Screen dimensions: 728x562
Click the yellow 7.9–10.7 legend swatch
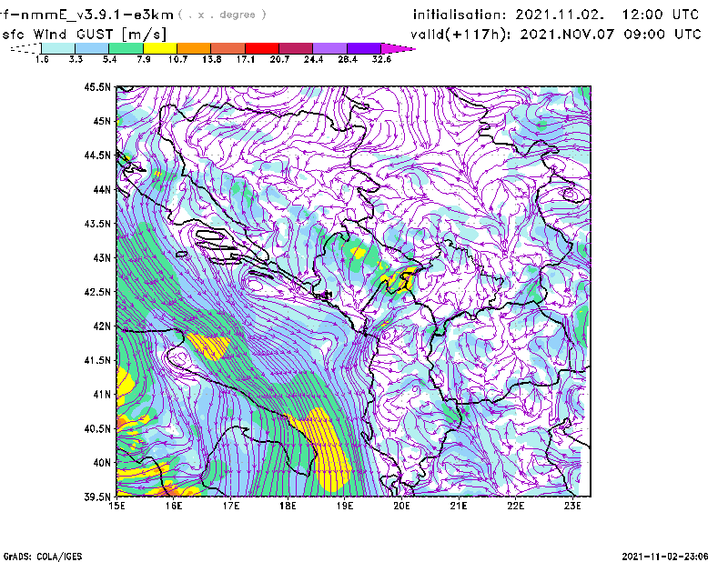[x=160, y=48]
